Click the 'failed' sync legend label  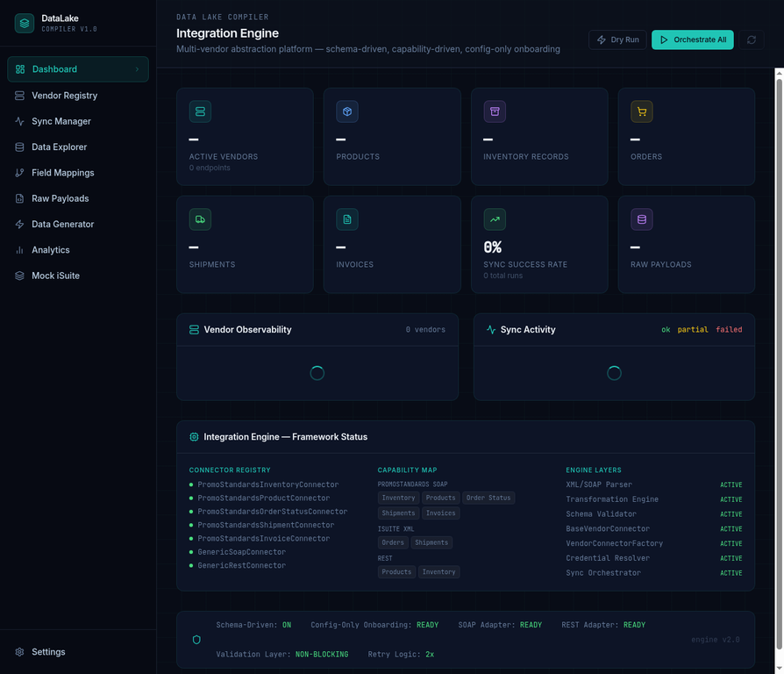[729, 330]
